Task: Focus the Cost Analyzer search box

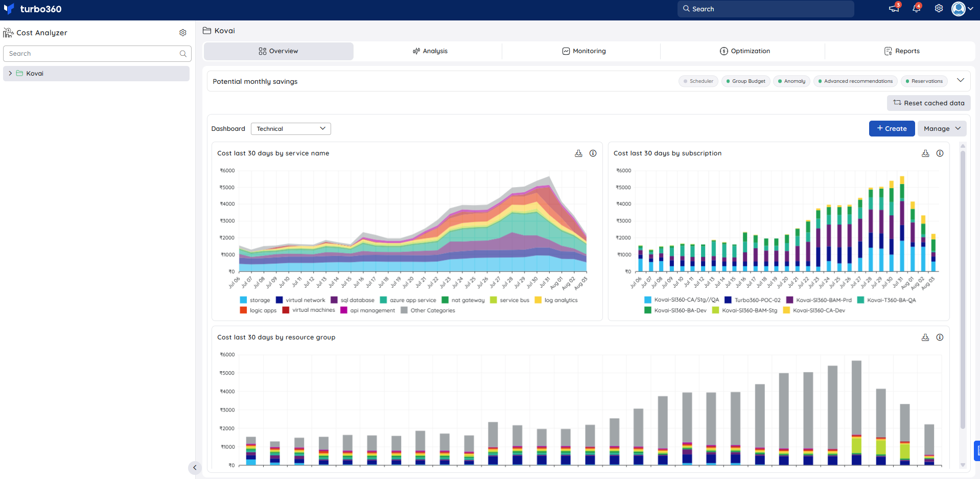Action: click(97, 54)
